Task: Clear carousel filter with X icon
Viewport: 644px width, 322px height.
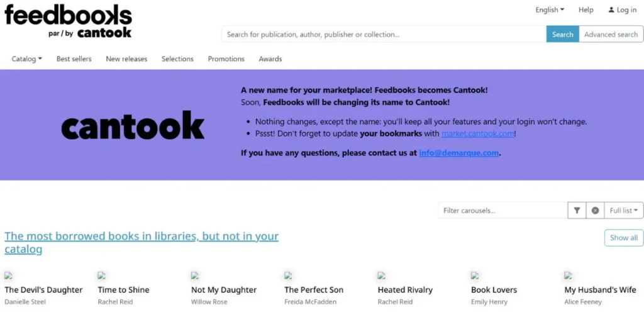Action: 595,211
